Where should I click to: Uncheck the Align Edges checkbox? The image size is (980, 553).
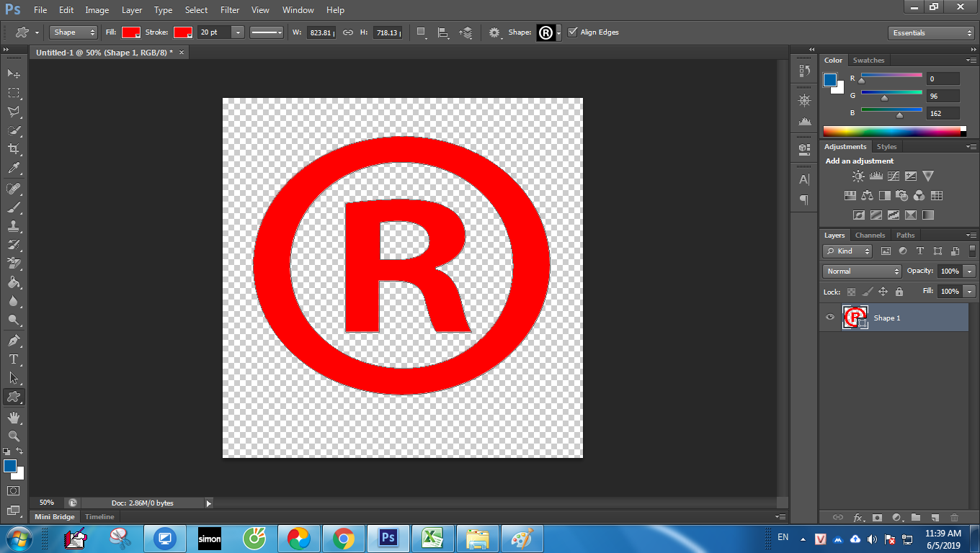tap(573, 32)
